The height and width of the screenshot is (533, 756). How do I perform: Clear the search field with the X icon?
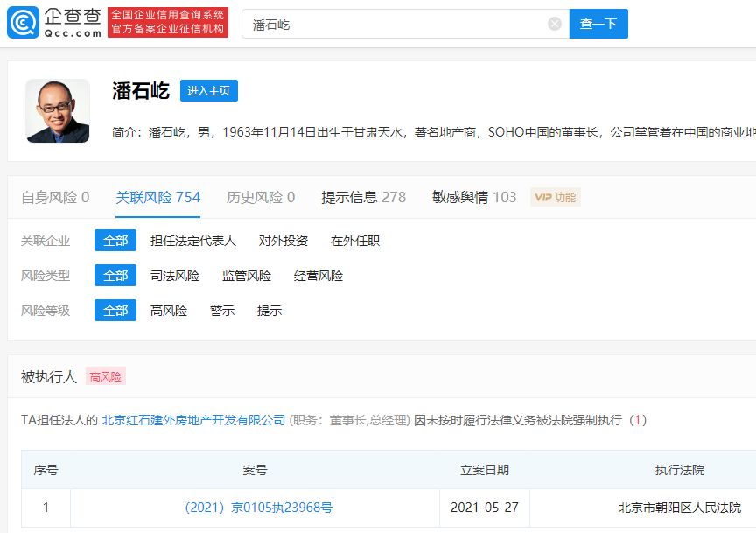click(x=555, y=24)
